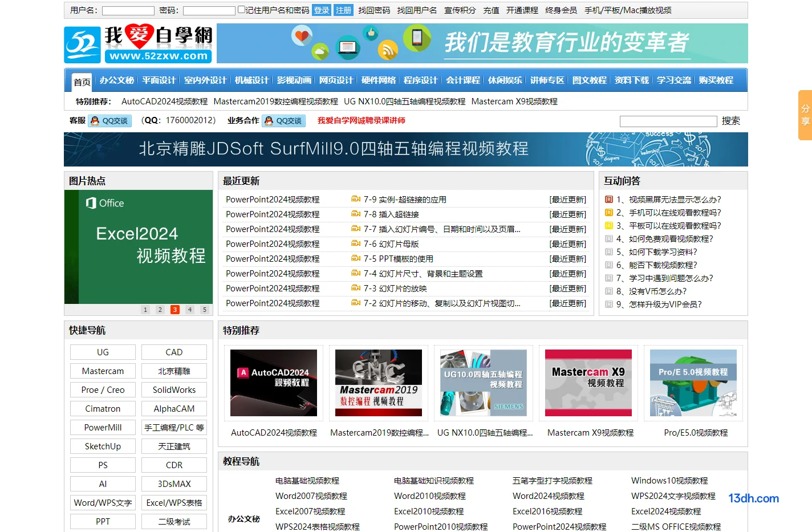Switch hot picture slider to slide 2
The image size is (812, 532).
point(160,310)
